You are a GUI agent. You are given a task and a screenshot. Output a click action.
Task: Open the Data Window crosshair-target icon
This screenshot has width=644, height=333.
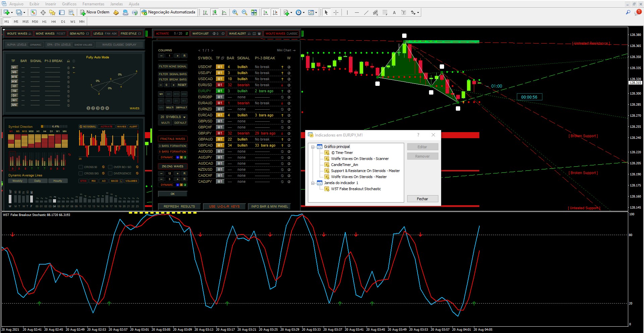(x=43, y=12)
